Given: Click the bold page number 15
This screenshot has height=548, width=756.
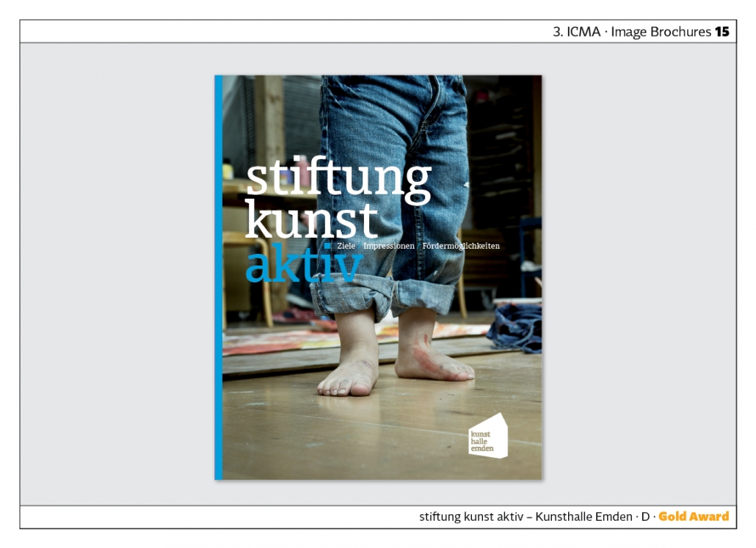Looking at the screenshot, I should click(x=722, y=32).
